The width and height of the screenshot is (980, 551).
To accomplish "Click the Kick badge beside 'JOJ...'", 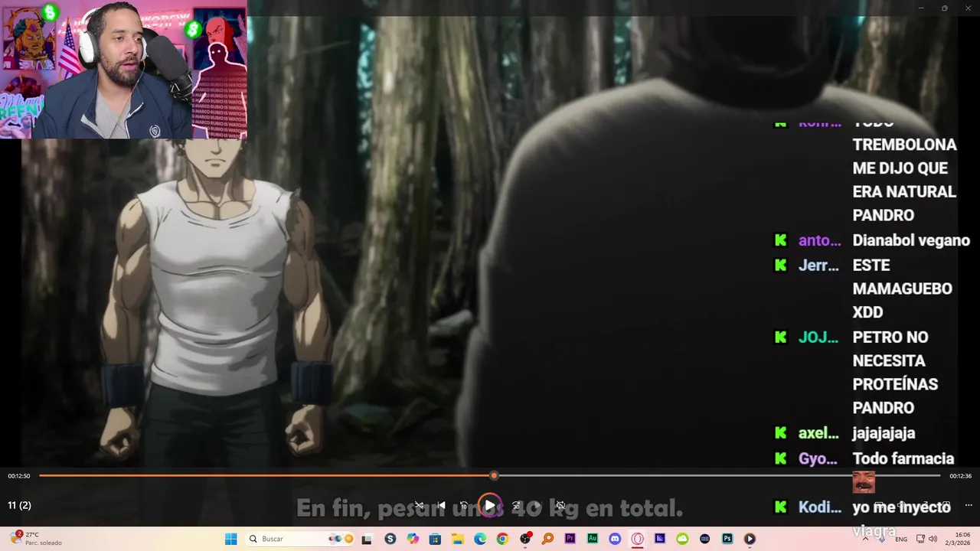I will [780, 337].
